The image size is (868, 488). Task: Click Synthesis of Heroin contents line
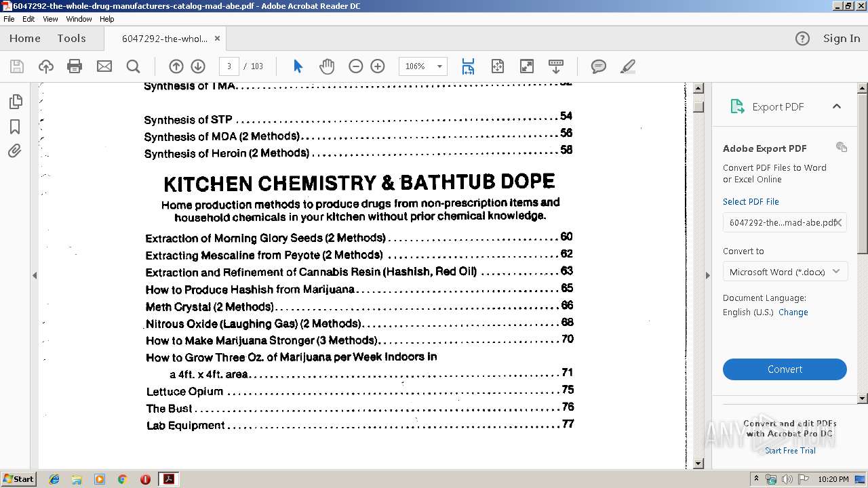pyautogui.click(x=358, y=152)
